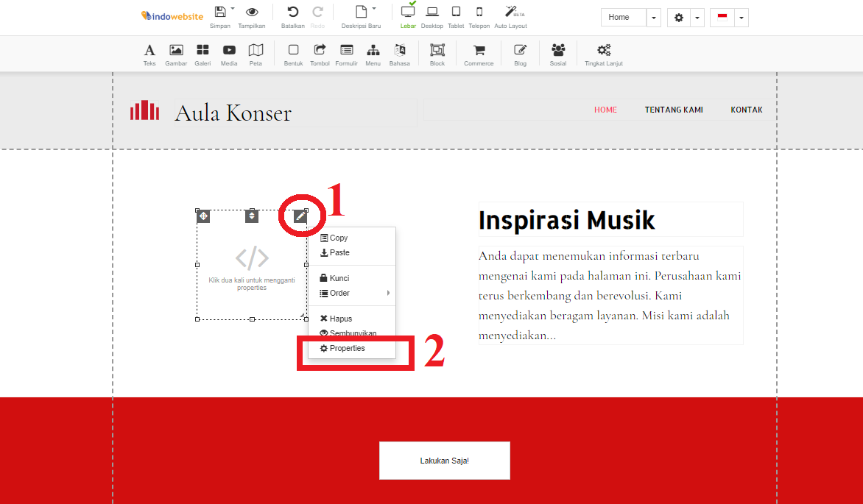The height and width of the screenshot is (504, 863).
Task: Click the Aula Konser site title field
Action: 232,112
